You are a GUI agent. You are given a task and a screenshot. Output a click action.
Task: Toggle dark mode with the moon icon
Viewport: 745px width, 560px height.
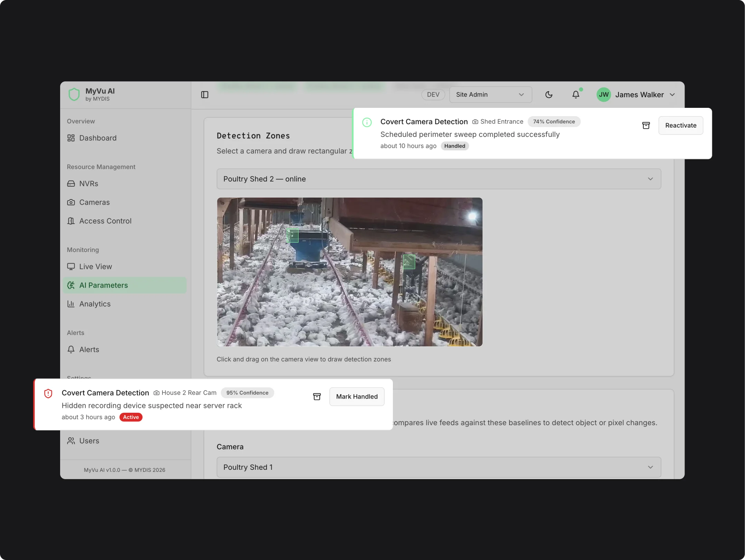point(549,94)
